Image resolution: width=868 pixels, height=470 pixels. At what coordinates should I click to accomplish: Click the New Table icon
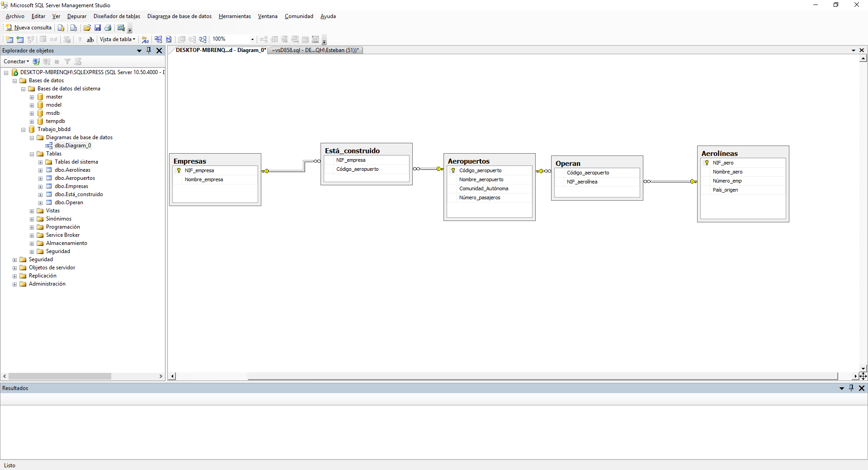coord(9,39)
